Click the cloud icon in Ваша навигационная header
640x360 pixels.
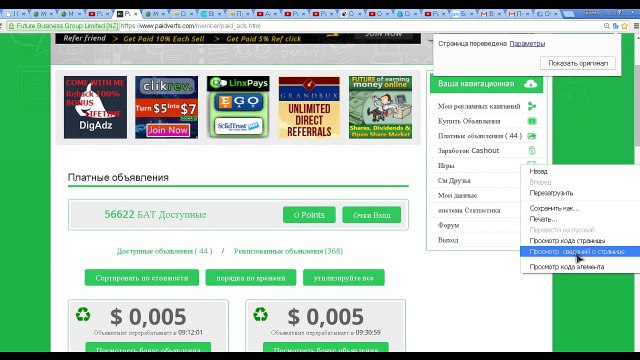530,84
